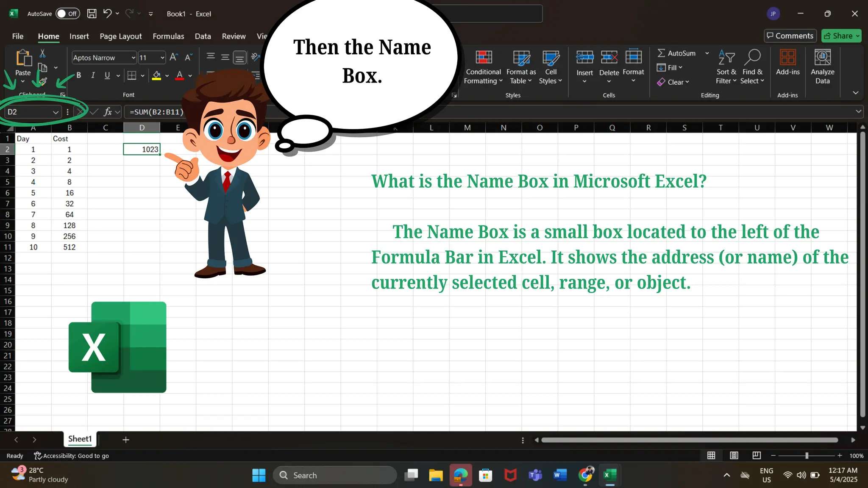Toggle Top Align button
This screenshot has width=868, height=488.
click(x=211, y=57)
